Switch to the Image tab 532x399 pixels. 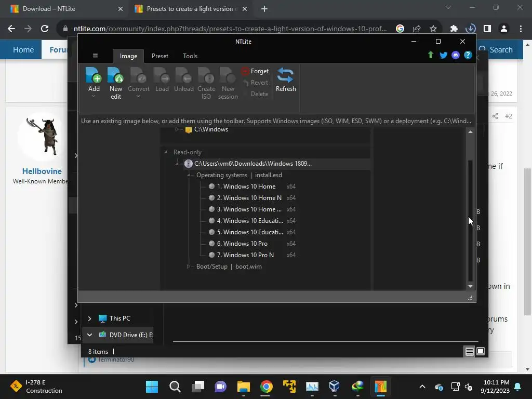[x=128, y=56]
